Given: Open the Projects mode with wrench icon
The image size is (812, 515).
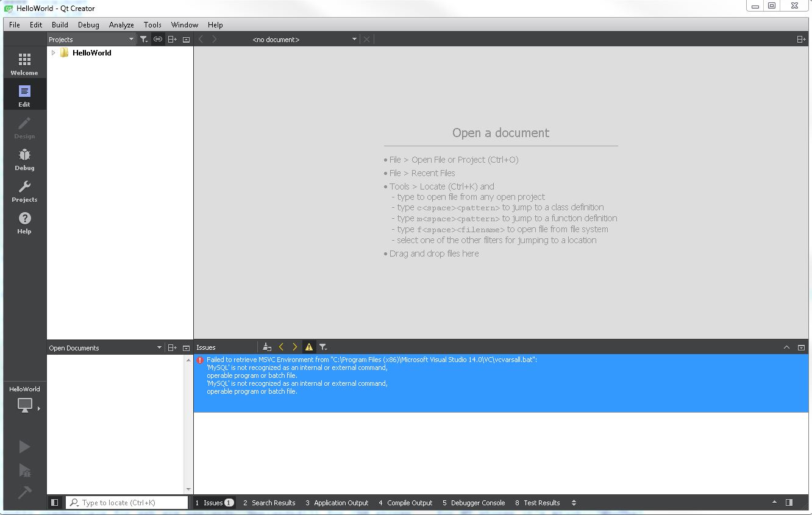Looking at the screenshot, I should (x=24, y=190).
